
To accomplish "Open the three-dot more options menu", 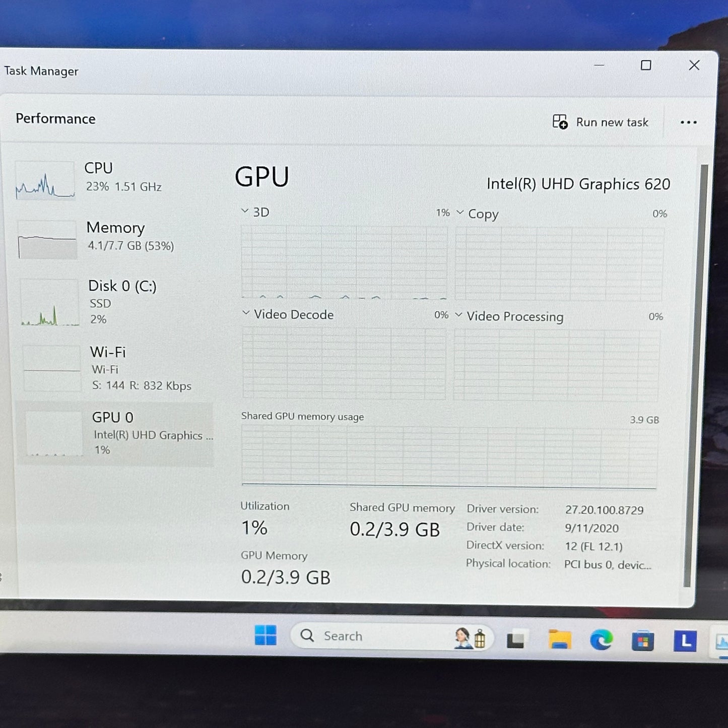I will click(x=688, y=122).
